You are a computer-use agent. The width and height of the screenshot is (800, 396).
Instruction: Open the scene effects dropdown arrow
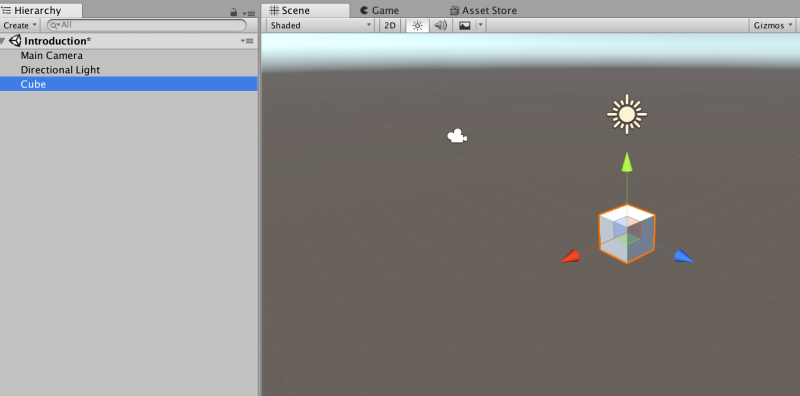[480, 26]
